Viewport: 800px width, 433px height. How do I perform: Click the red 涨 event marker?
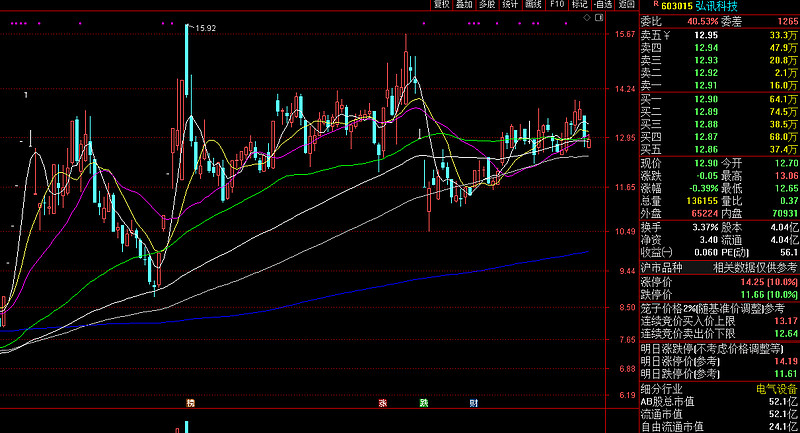pos(382,403)
